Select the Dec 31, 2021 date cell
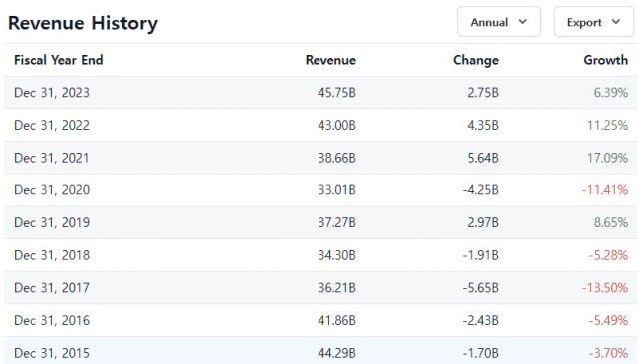Screen dimensions: 639x364 click(x=52, y=158)
